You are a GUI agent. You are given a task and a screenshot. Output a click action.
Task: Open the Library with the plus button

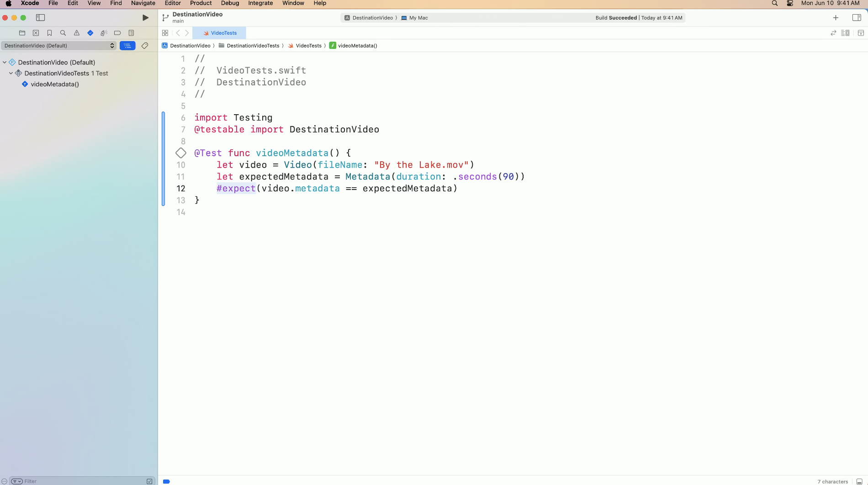836,18
